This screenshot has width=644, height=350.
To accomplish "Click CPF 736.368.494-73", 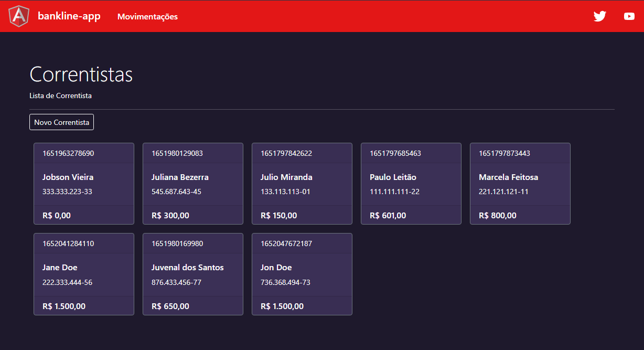I will click(x=285, y=282).
